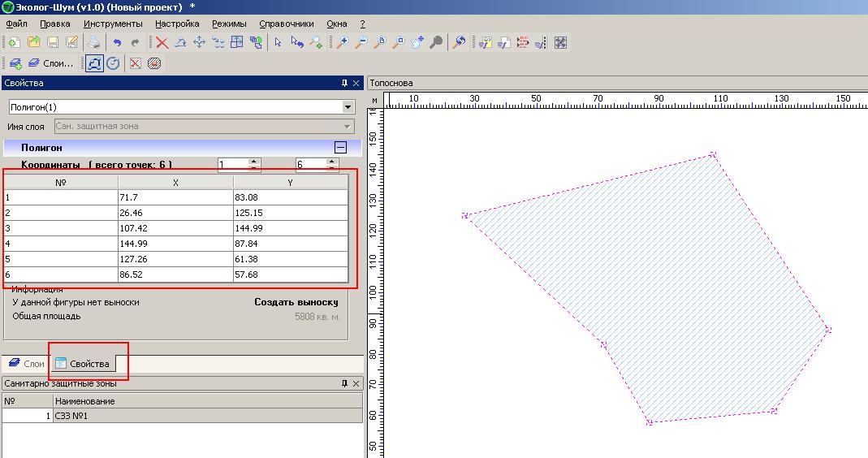The height and width of the screenshot is (458, 868).
Task: Click the red X delete tool
Action: pyautogui.click(x=162, y=43)
